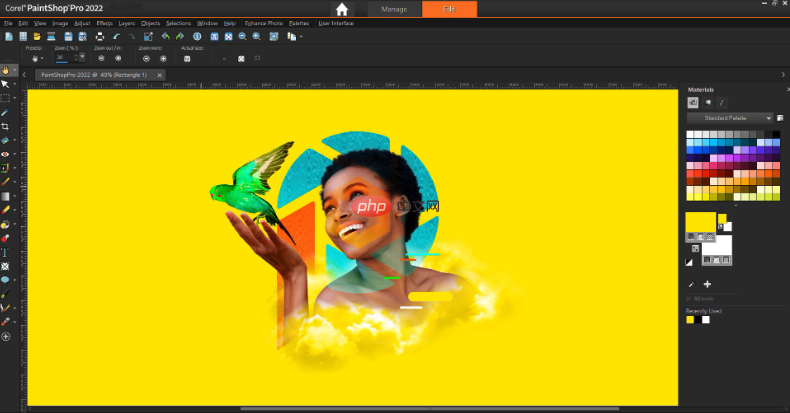Screen dimensions: 790x413
Task: Click the Zoom more minus button
Action: click(x=146, y=58)
